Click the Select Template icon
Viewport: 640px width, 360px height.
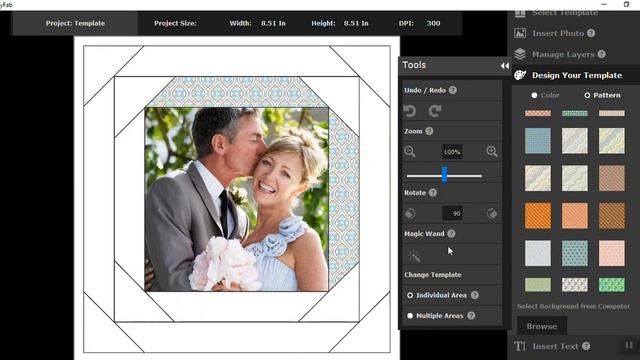pyautogui.click(x=520, y=13)
